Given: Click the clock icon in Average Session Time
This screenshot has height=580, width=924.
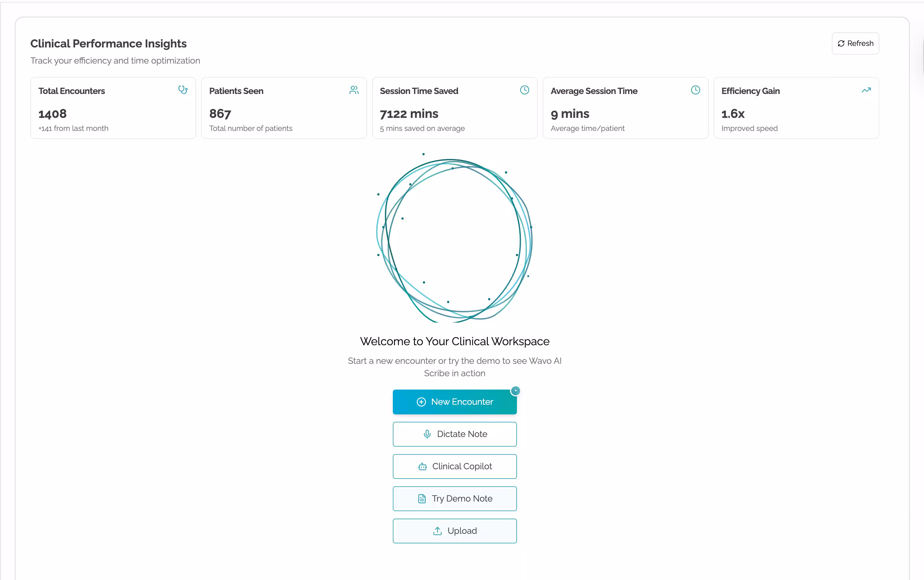Looking at the screenshot, I should coord(695,90).
